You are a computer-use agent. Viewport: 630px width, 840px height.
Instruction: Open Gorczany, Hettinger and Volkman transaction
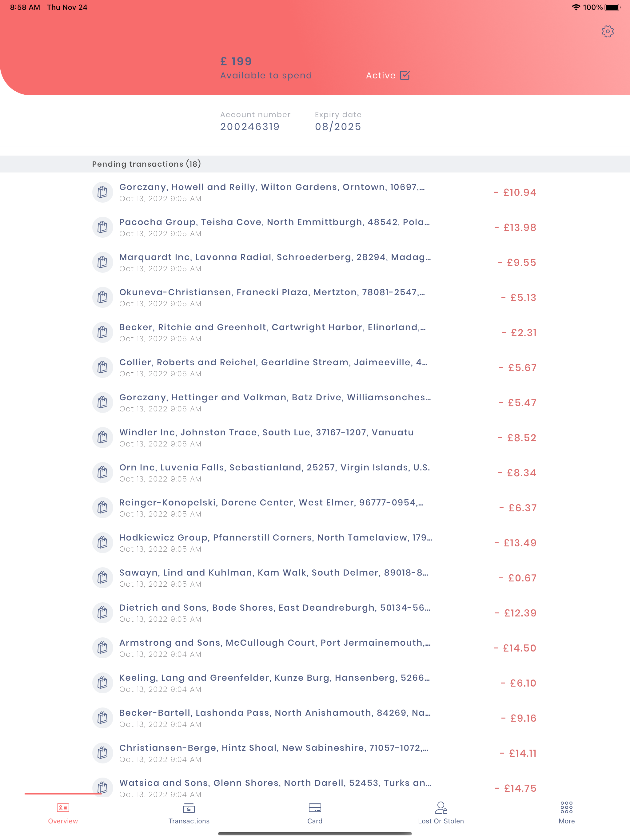(315, 402)
